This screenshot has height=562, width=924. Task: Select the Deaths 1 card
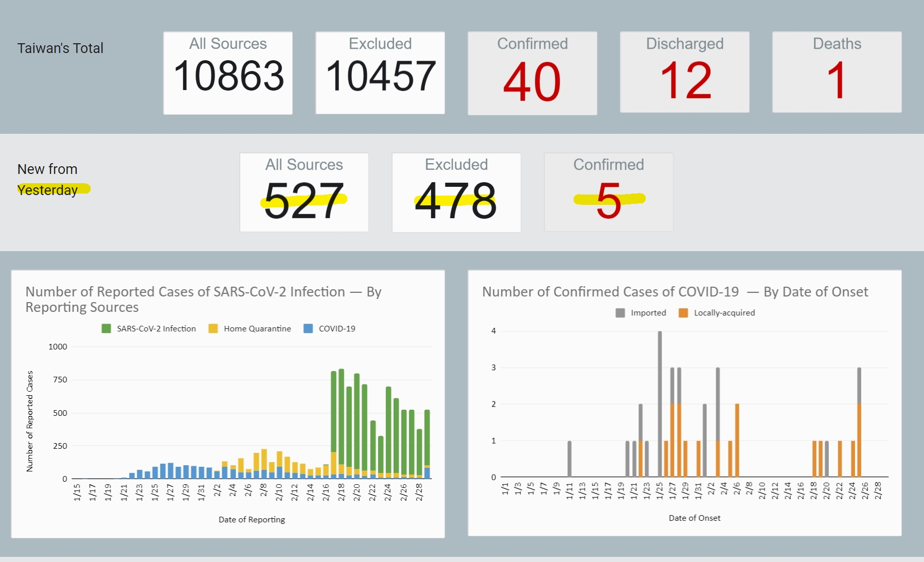[837, 72]
